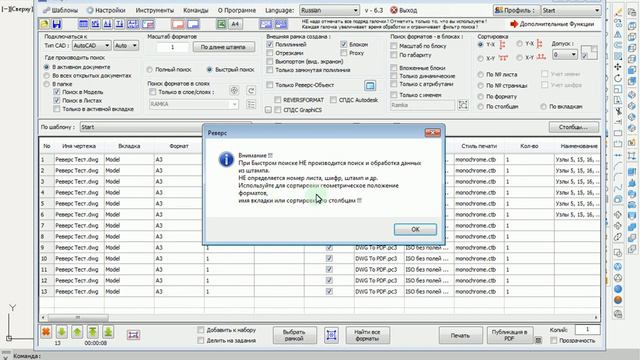The width and height of the screenshot is (640, 360).
Task: Open the Настройки menu
Action: tap(106, 10)
